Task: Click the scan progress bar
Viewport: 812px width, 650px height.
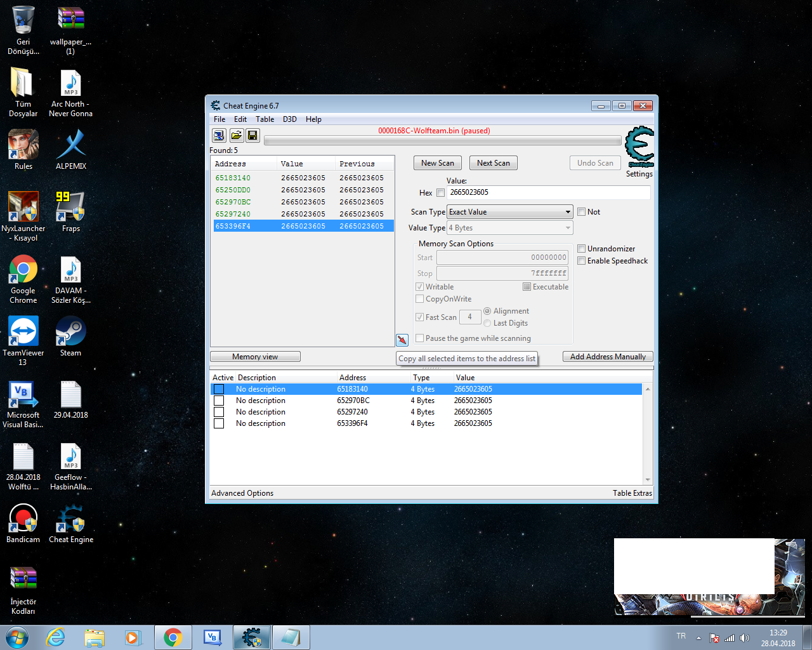Action: coord(443,140)
